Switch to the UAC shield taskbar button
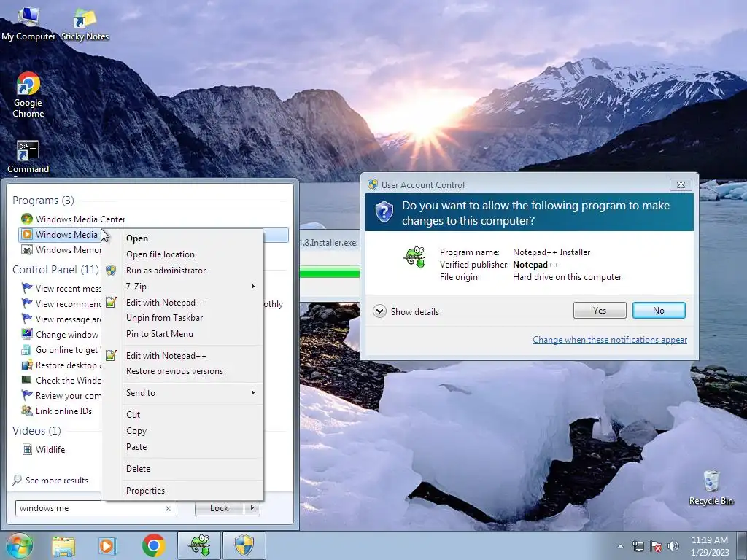 (x=244, y=545)
